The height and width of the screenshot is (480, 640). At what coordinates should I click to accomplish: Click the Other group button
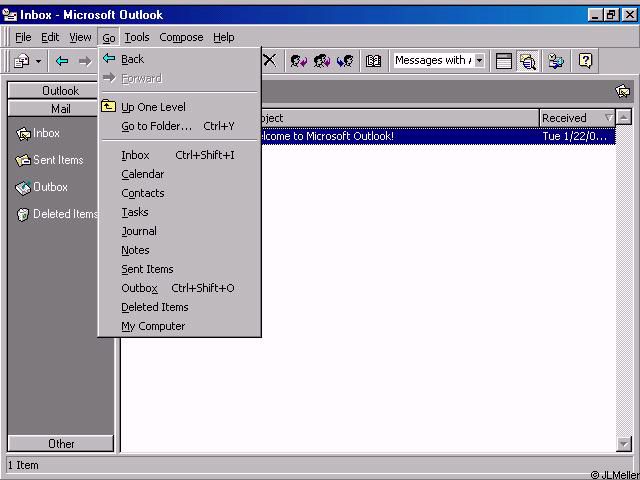click(x=61, y=444)
